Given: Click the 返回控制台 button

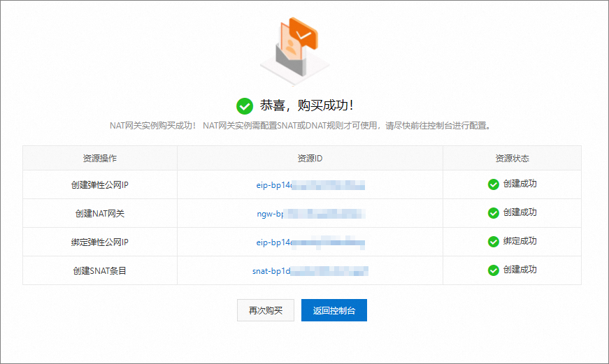Looking at the screenshot, I should click(334, 310).
